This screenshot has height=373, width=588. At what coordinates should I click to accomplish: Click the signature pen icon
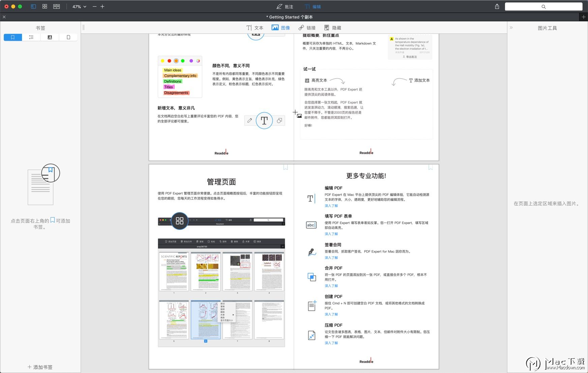(x=312, y=252)
